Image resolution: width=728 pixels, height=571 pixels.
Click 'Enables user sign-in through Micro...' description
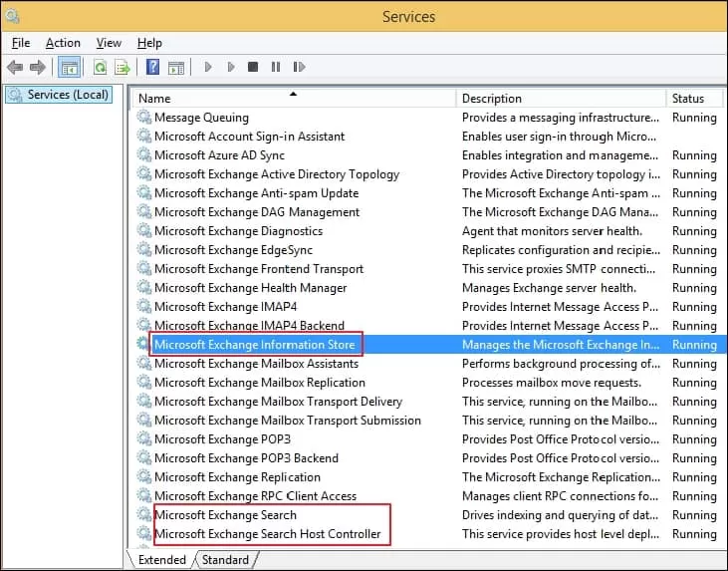[x=559, y=137]
